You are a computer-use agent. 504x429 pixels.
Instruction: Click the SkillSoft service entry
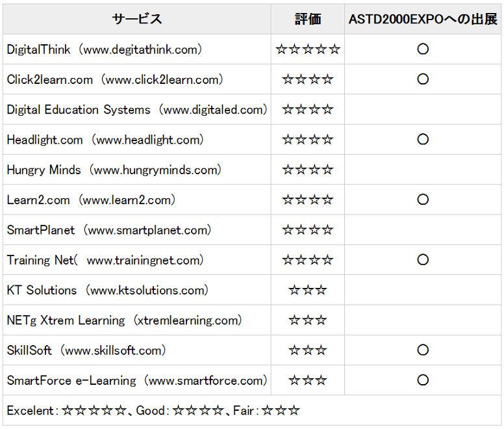click(x=86, y=350)
